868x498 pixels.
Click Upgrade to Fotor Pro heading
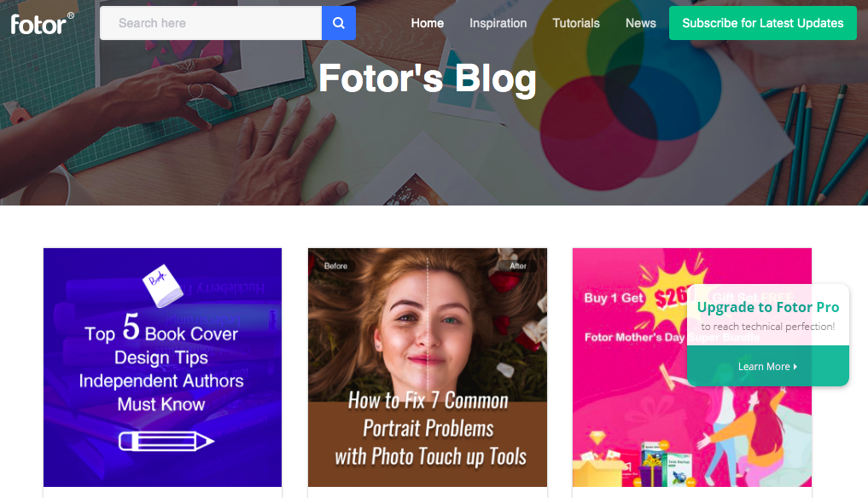point(768,307)
